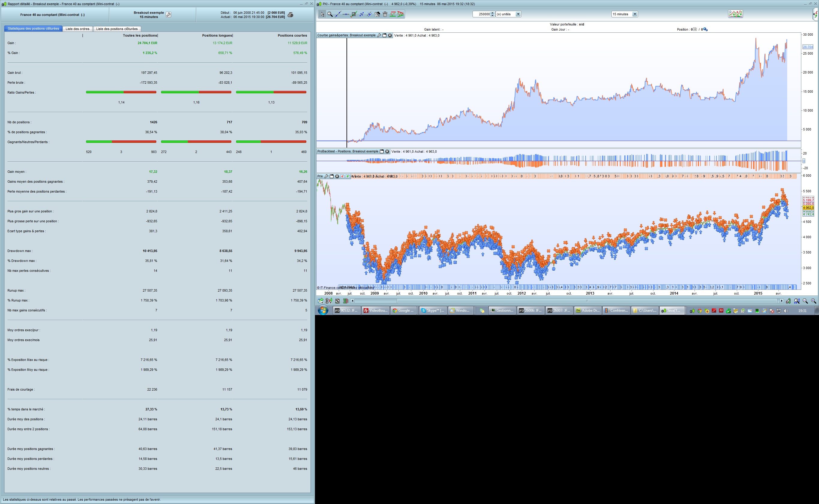The height and width of the screenshot is (504, 819).
Task: Switch to Liste des ordres tab
Action: [77, 29]
